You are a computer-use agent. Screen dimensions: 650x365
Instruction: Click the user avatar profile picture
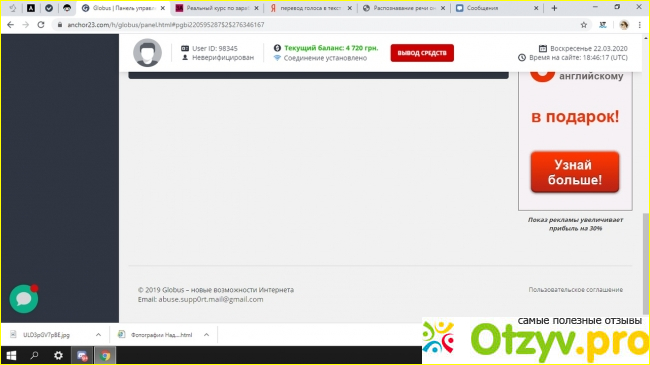coord(147,53)
